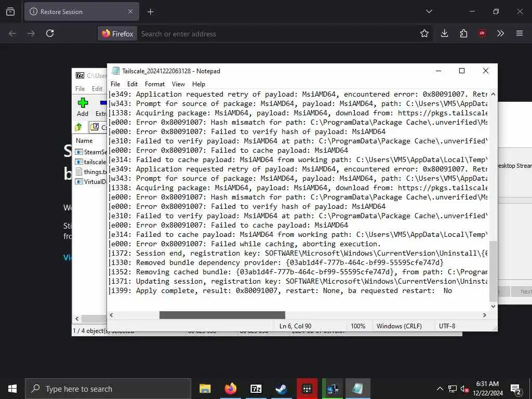Click the 7-Zip Add button
The image size is (532, 399).
click(83, 107)
